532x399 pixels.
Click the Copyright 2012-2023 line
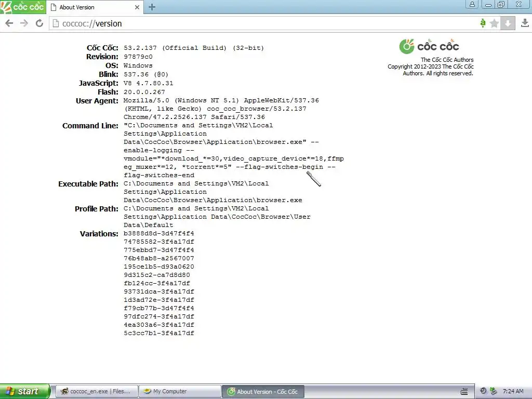pyautogui.click(x=431, y=66)
